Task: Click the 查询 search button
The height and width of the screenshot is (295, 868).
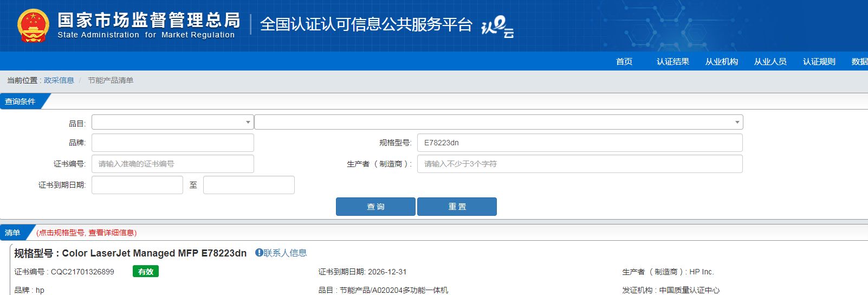Action: point(375,207)
